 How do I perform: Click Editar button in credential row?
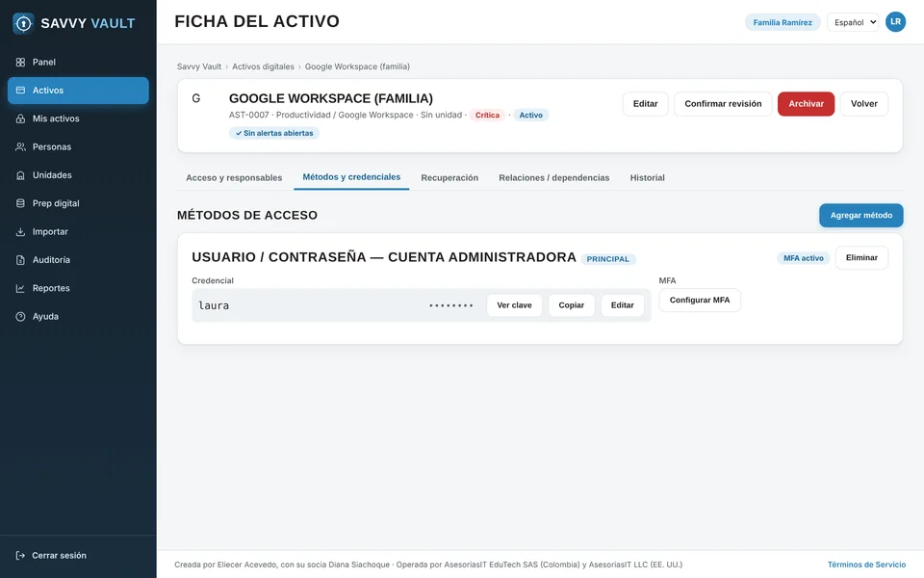point(623,305)
